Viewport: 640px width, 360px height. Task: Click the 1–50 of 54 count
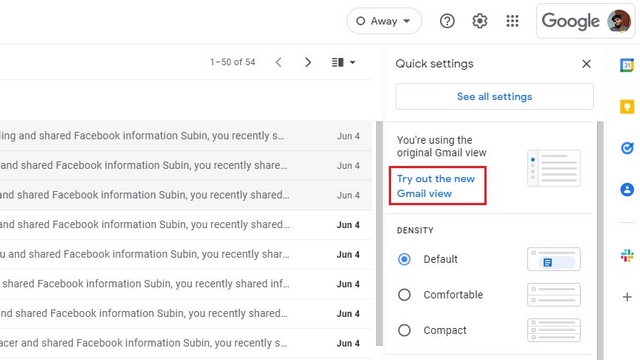click(x=232, y=62)
